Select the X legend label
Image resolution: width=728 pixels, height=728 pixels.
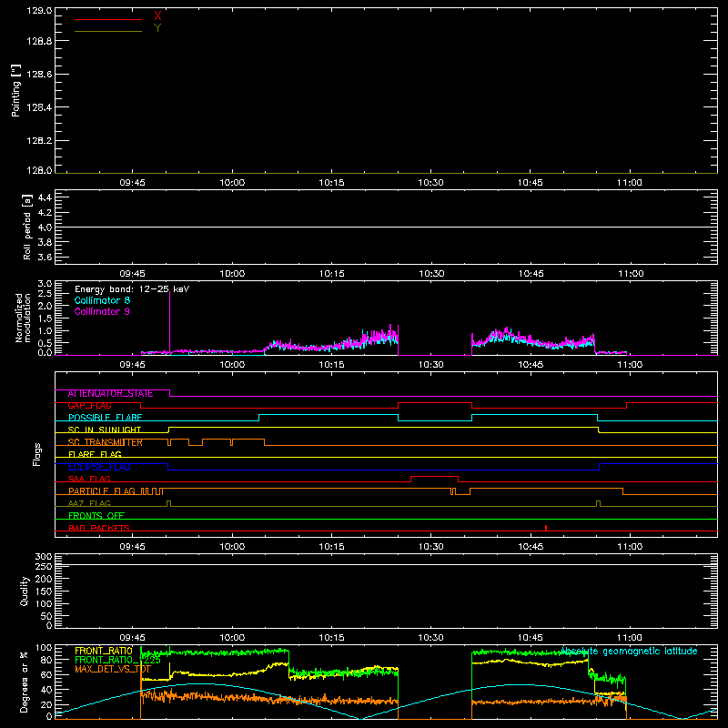point(157,15)
